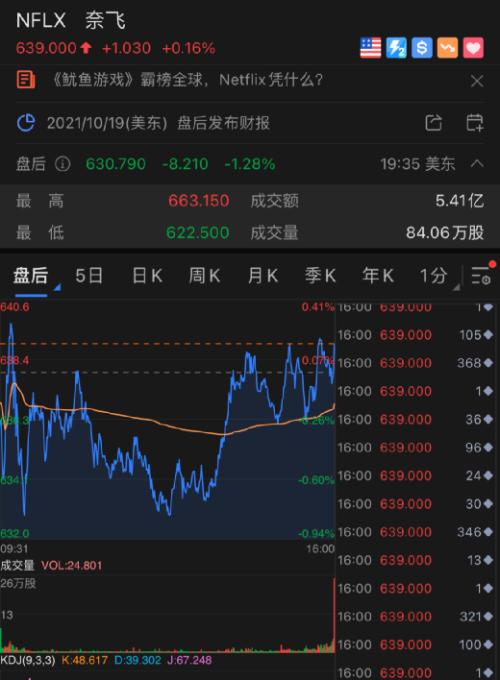This screenshot has width=500, height=680.
Task: Tap the 盘后 info circle icon
Action: point(62,164)
